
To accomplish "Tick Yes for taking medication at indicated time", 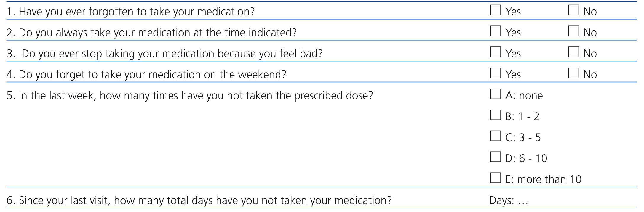I will [495, 31].
